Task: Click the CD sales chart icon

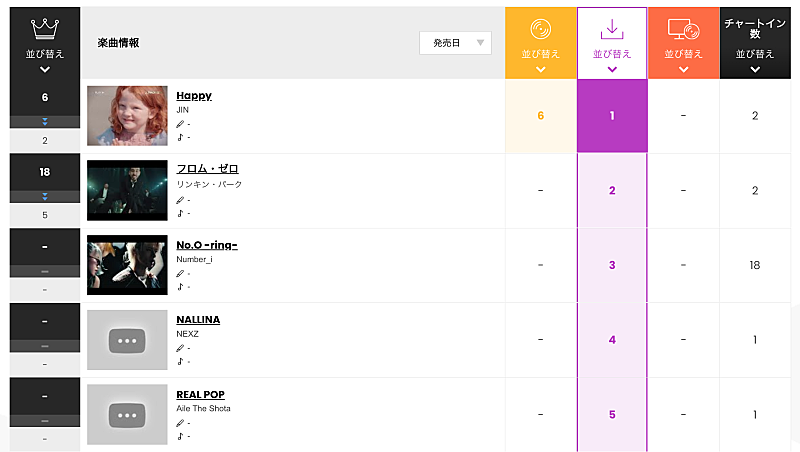Action: click(x=540, y=30)
